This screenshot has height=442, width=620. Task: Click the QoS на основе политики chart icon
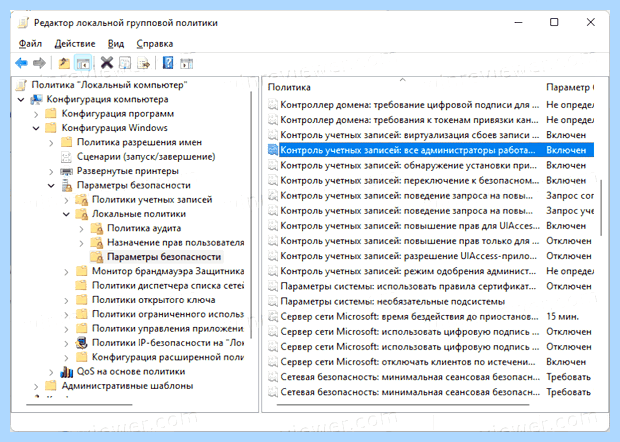click(66, 372)
